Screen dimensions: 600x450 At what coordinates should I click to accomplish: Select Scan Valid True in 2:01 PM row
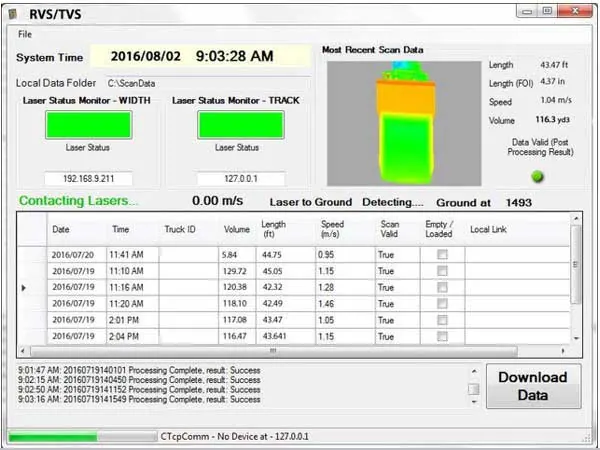click(x=398, y=320)
